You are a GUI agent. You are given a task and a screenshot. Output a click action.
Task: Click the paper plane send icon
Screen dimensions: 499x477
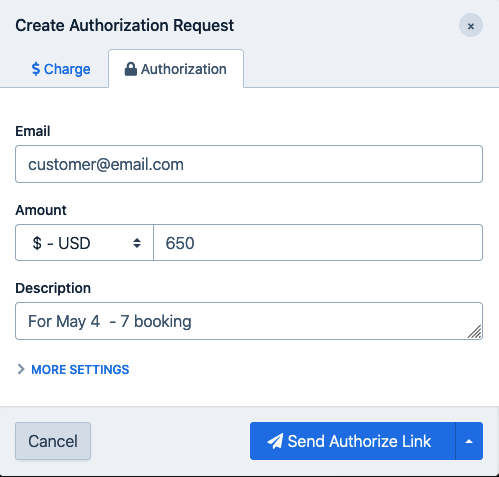(275, 441)
